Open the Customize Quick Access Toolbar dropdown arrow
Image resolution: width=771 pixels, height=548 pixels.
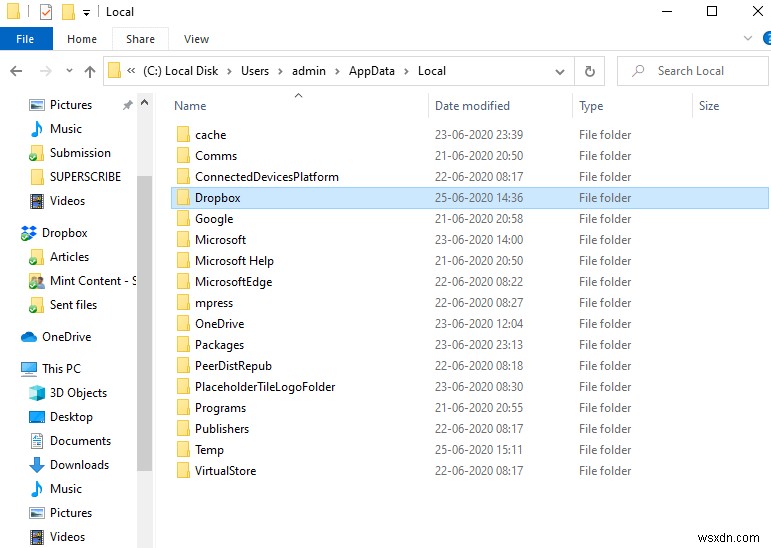(86, 13)
